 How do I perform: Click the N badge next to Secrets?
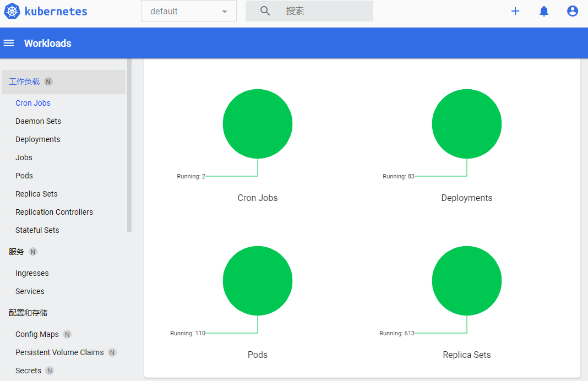pyautogui.click(x=50, y=371)
